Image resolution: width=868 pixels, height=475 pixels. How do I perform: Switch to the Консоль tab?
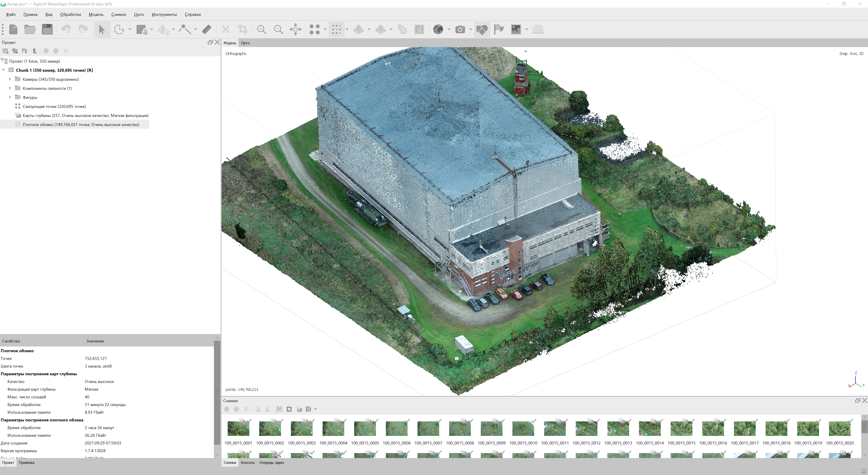click(x=248, y=463)
